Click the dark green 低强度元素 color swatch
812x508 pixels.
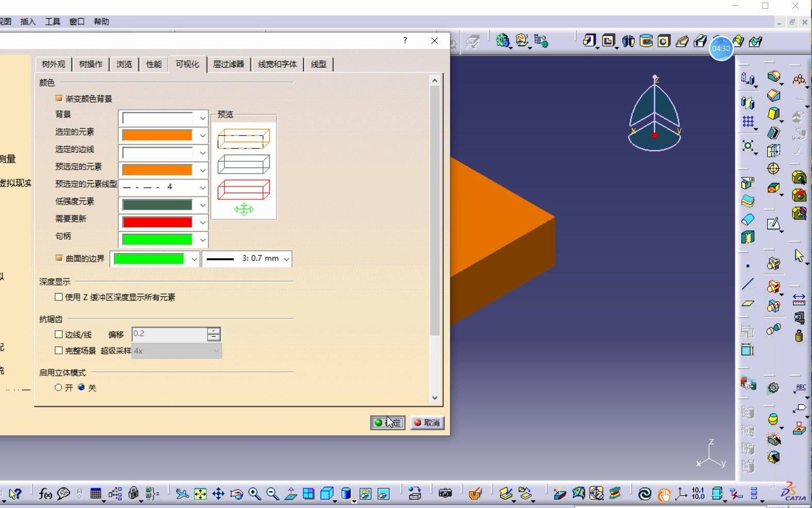coord(158,205)
